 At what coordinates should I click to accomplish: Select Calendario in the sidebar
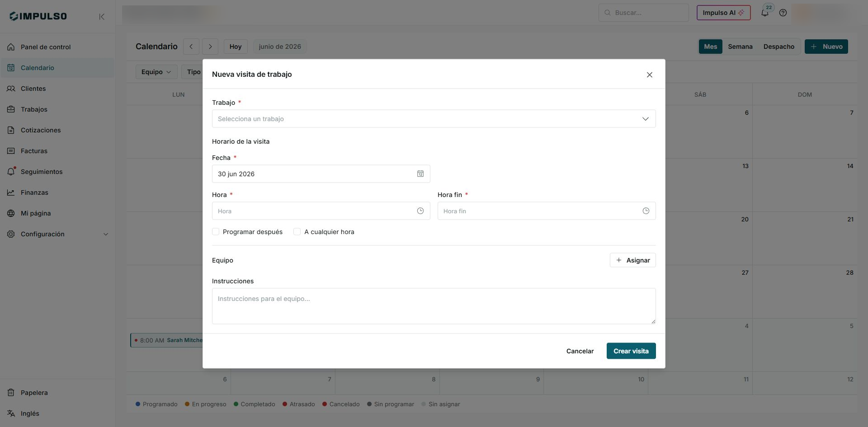click(57, 68)
